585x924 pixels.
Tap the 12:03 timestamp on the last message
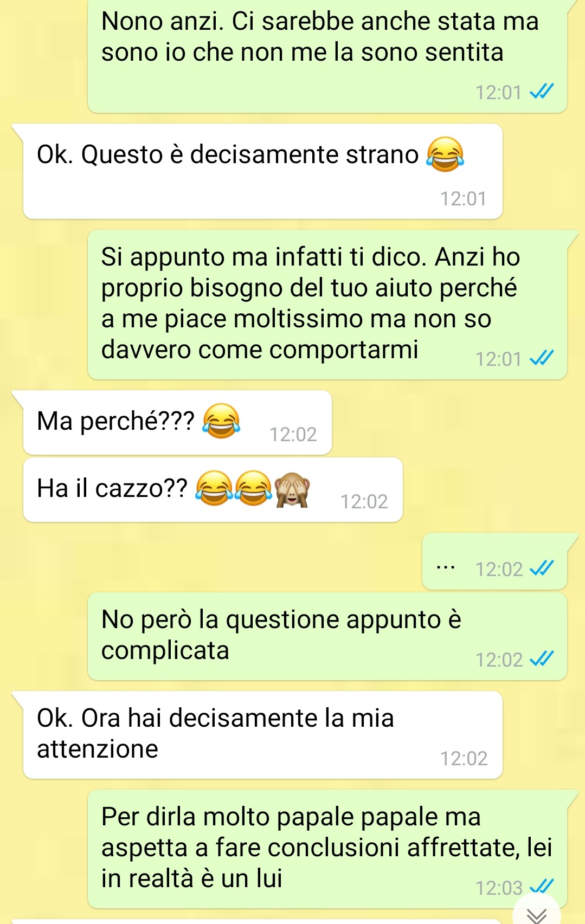click(x=499, y=888)
